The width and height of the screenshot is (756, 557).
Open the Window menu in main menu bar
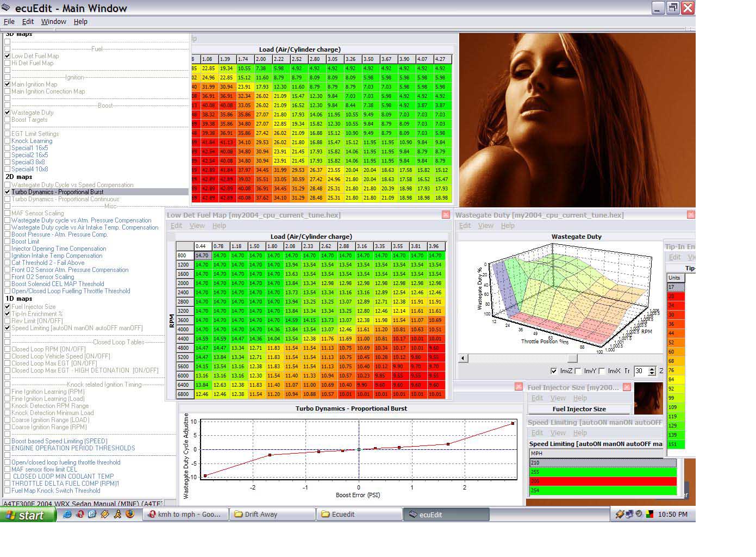tap(53, 22)
